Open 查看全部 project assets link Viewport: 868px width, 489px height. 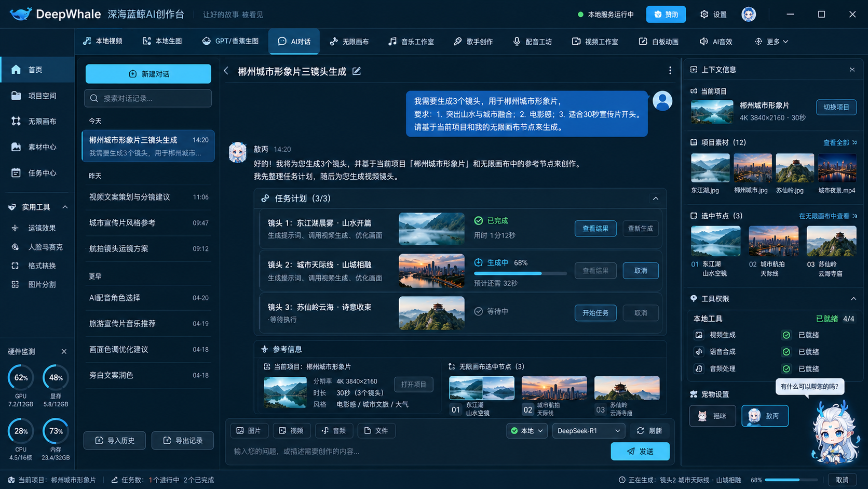point(840,142)
